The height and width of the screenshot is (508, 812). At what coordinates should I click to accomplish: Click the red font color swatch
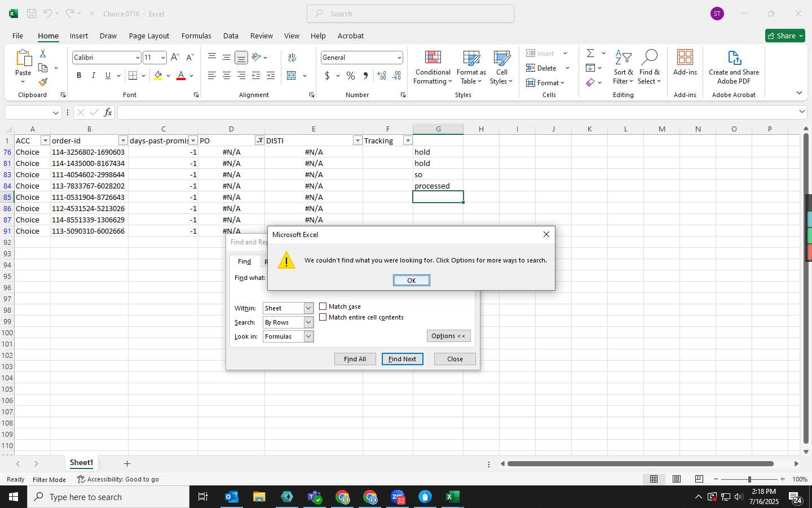click(x=181, y=76)
